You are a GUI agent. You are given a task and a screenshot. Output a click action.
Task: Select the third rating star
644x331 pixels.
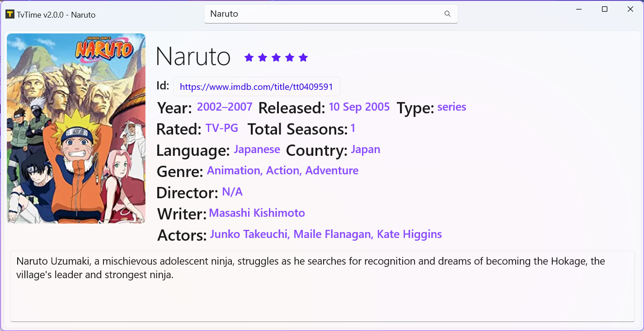(x=276, y=57)
